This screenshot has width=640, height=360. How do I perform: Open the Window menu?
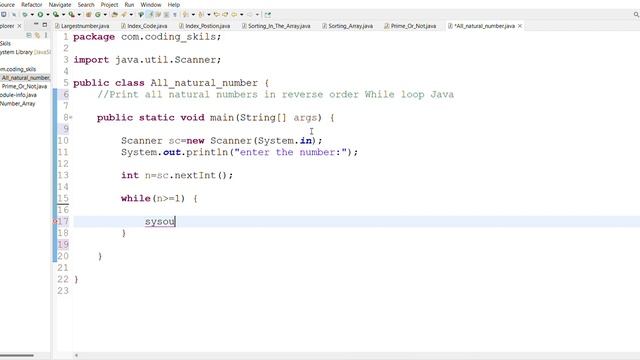pos(151,4)
